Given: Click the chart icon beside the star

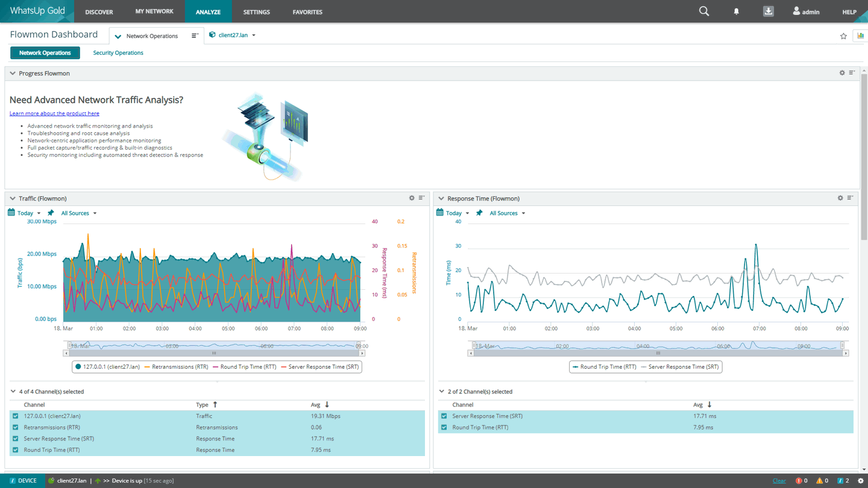Looking at the screenshot, I should tap(860, 36).
